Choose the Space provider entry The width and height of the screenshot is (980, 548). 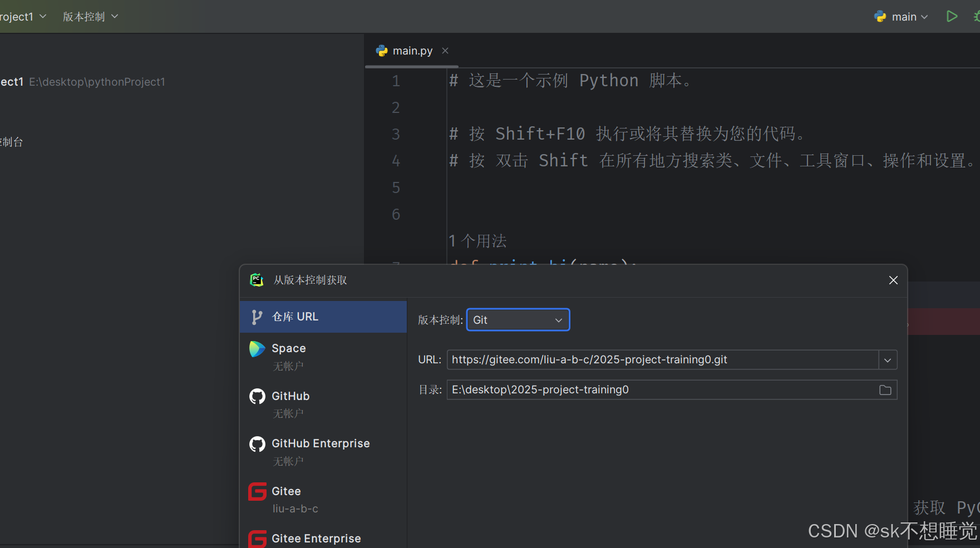323,356
